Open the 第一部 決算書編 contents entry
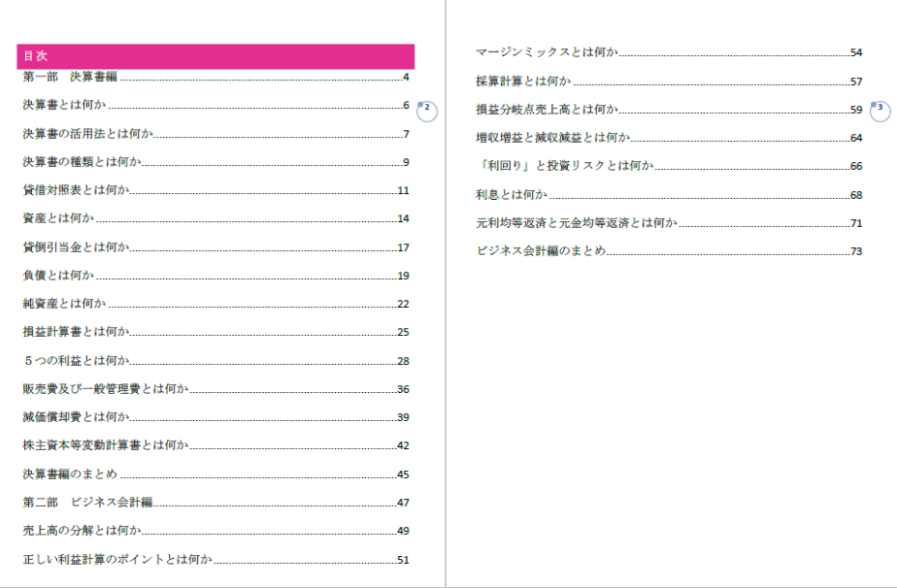 coord(70,78)
